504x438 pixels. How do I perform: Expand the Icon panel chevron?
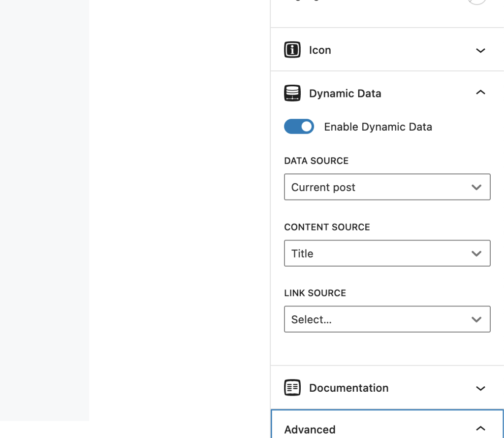[480, 51]
